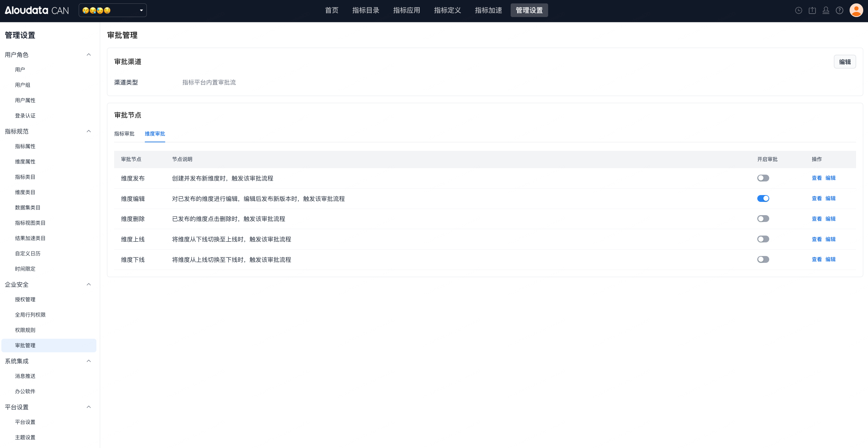Select 审批管理 in sidebar
Viewport: 868px width, 448px height.
click(49, 346)
